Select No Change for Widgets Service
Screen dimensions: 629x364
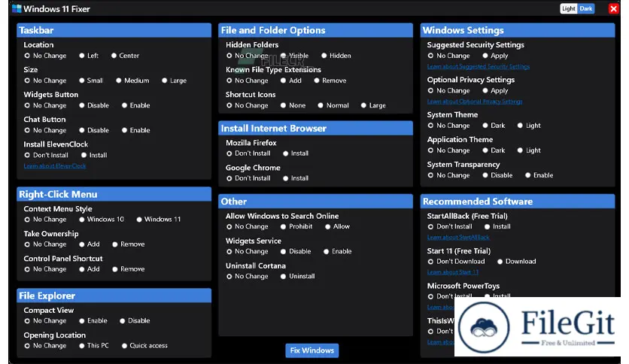pyautogui.click(x=247, y=251)
